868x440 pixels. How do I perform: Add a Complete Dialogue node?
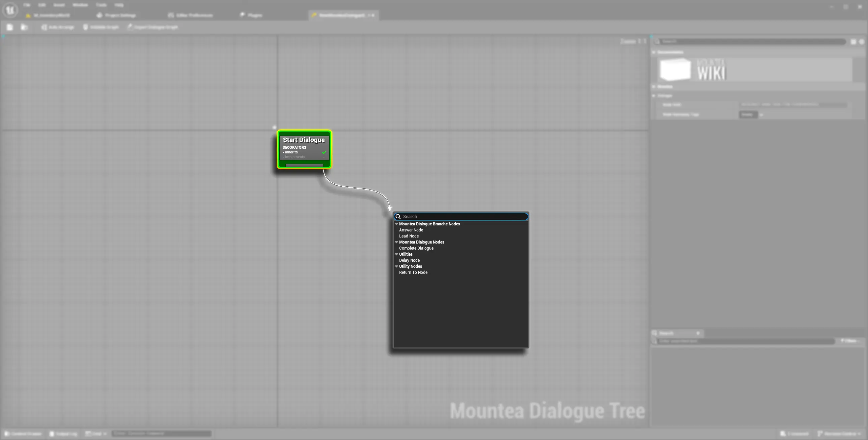(x=416, y=248)
